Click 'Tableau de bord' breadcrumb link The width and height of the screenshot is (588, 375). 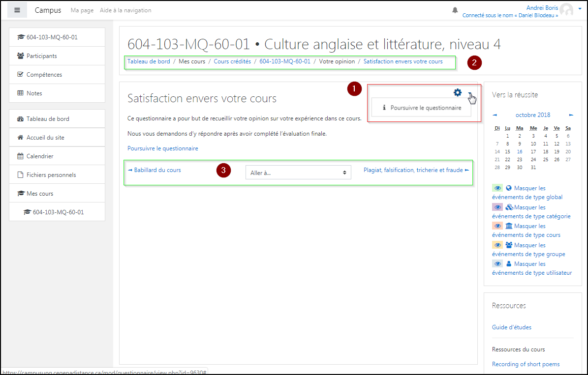[149, 61]
